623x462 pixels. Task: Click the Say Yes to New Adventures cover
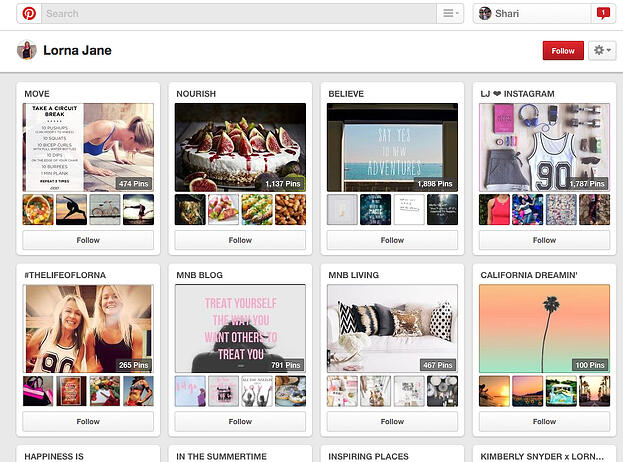[393, 147]
